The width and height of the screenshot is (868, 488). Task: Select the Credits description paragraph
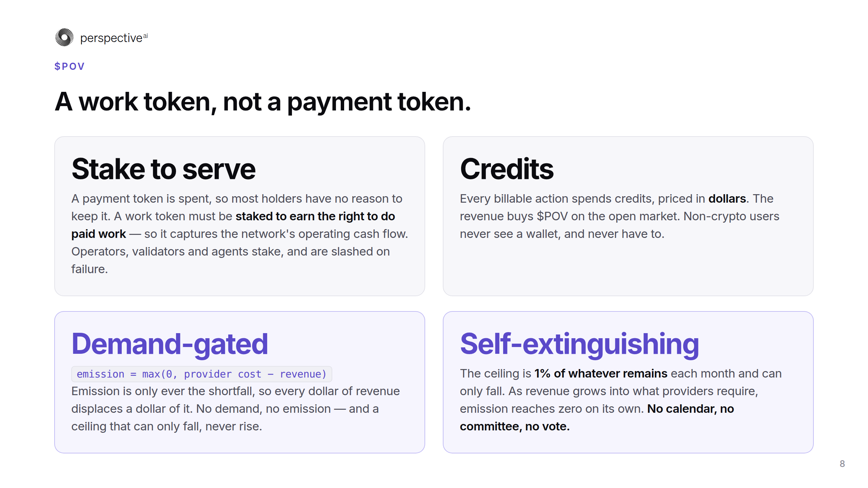click(x=619, y=216)
